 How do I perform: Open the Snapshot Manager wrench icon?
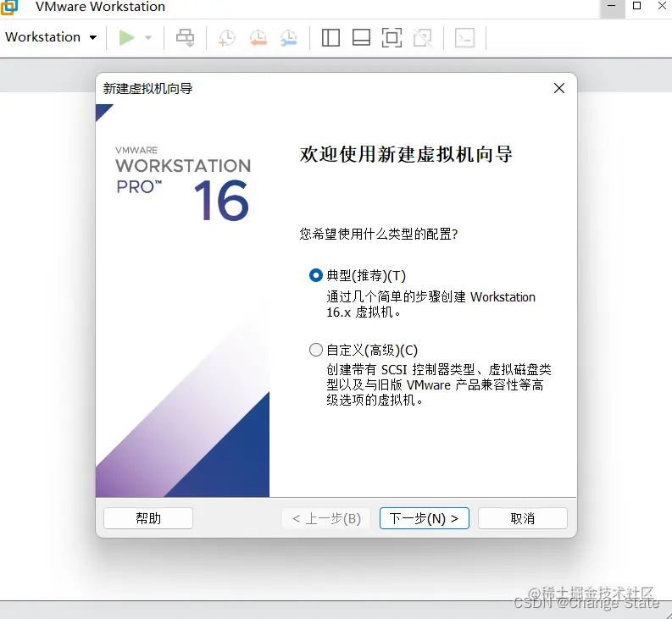[288, 38]
